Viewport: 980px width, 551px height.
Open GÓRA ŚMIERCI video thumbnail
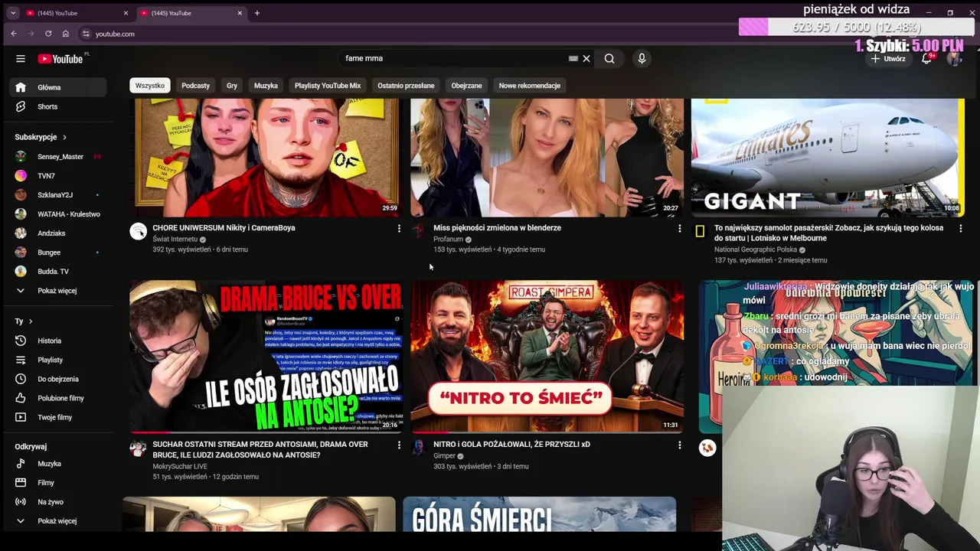tap(539, 514)
